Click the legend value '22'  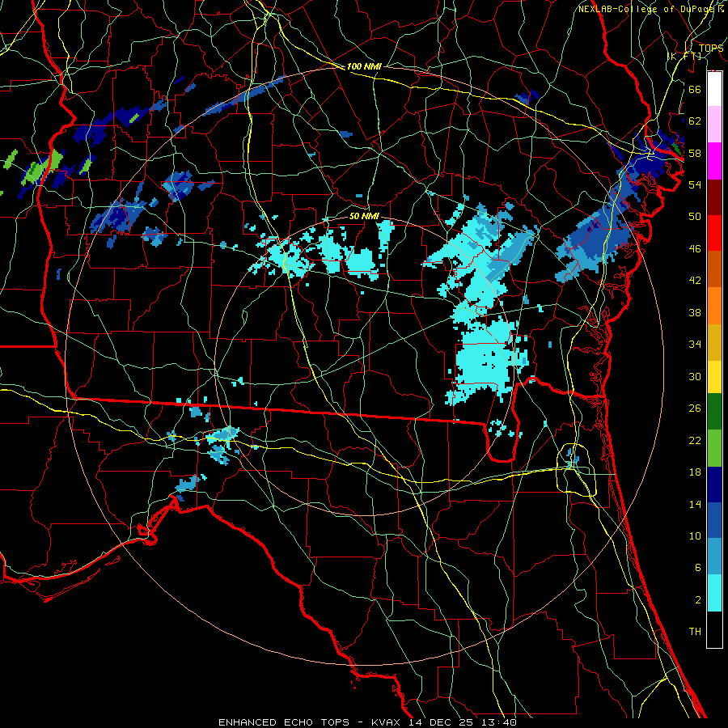[x=695, y=440]
